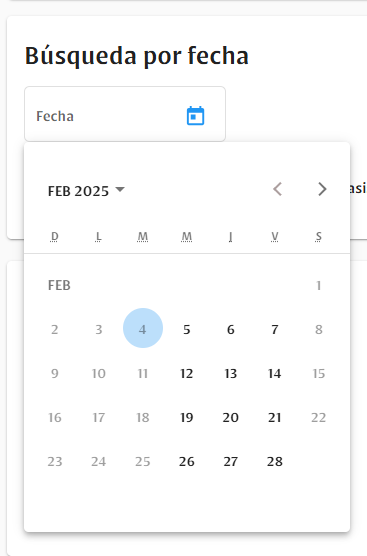Open the calendar picker icon

coord(195,116)
